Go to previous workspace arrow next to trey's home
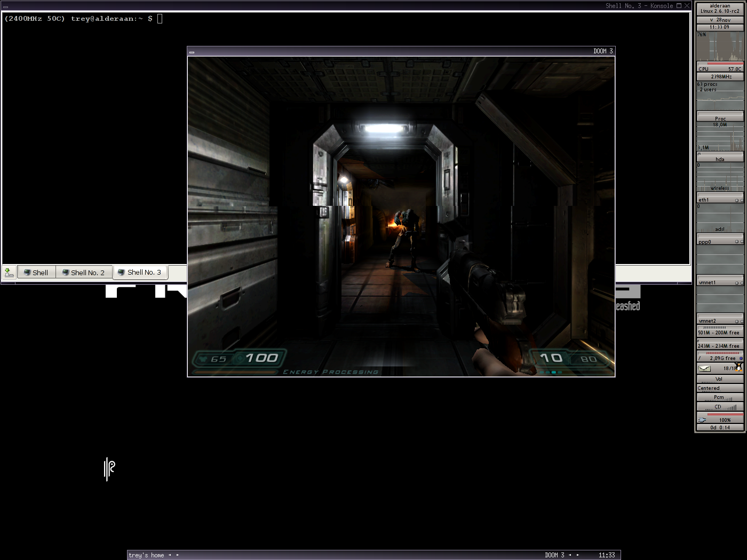This screenshot has height=560, width=747. click(x=170, y=555)
